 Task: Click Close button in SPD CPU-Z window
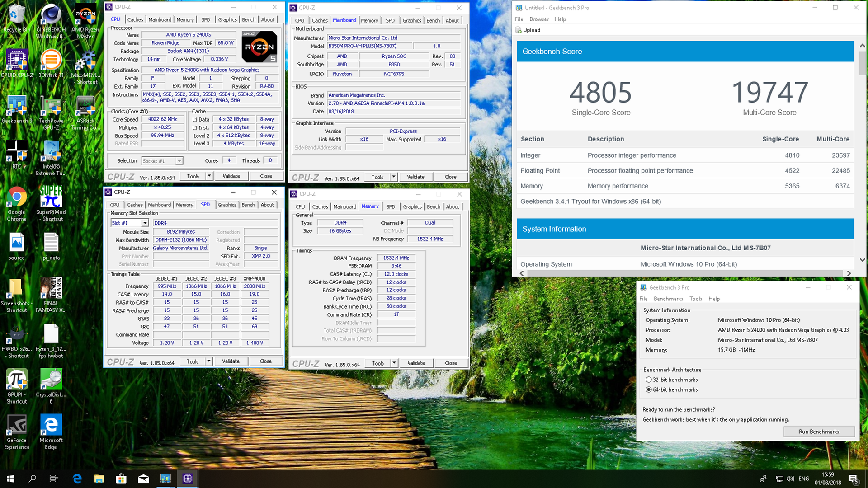[266, 361]
